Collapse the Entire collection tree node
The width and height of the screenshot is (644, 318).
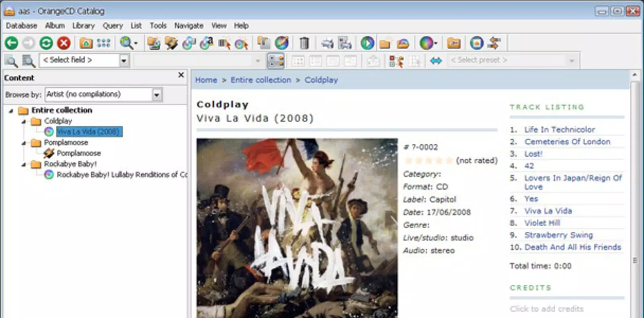(x=11, y=111)
